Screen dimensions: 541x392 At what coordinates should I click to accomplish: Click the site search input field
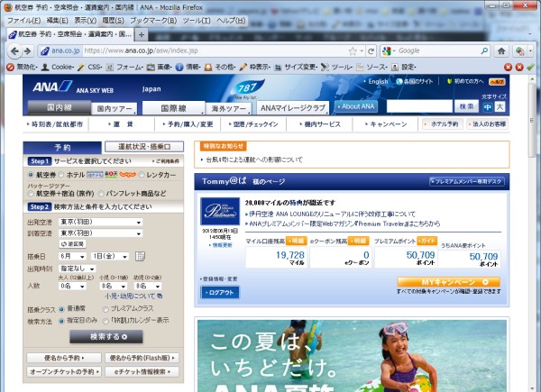(x=419, y=106)
